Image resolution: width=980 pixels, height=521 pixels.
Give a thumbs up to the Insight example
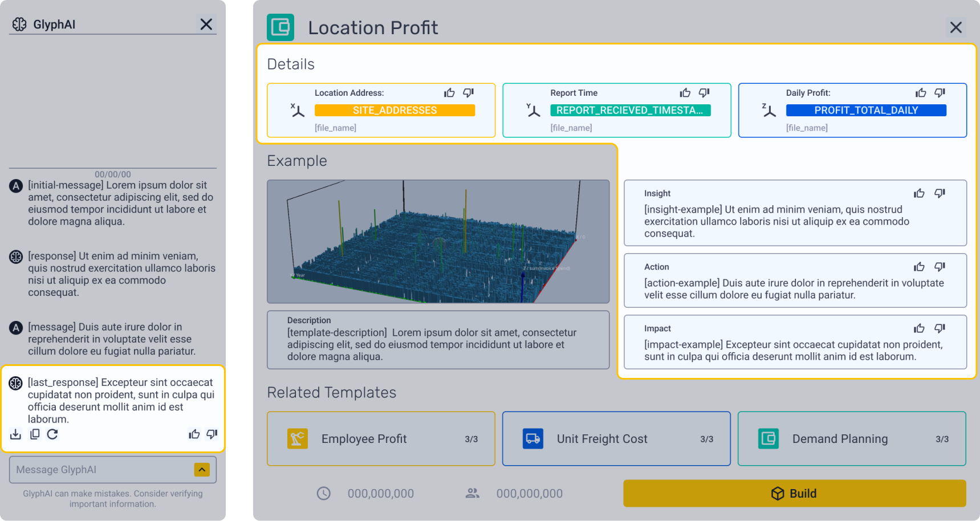[919, 193]
